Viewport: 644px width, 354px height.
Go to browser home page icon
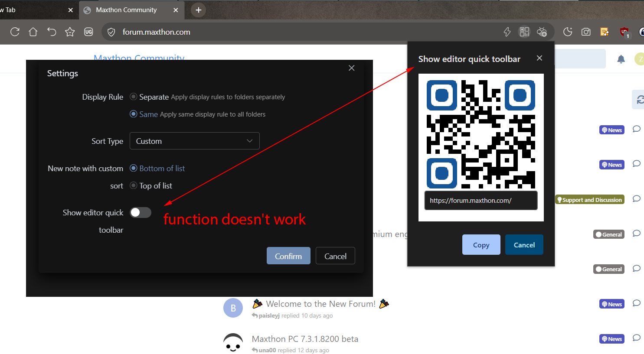33,32
